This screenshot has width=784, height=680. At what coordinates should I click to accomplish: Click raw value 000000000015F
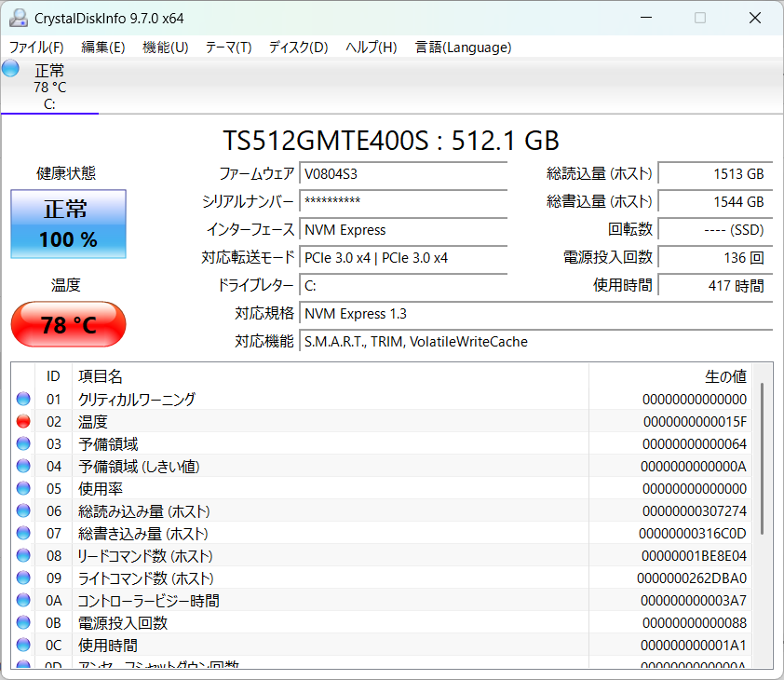coord(695,422)
